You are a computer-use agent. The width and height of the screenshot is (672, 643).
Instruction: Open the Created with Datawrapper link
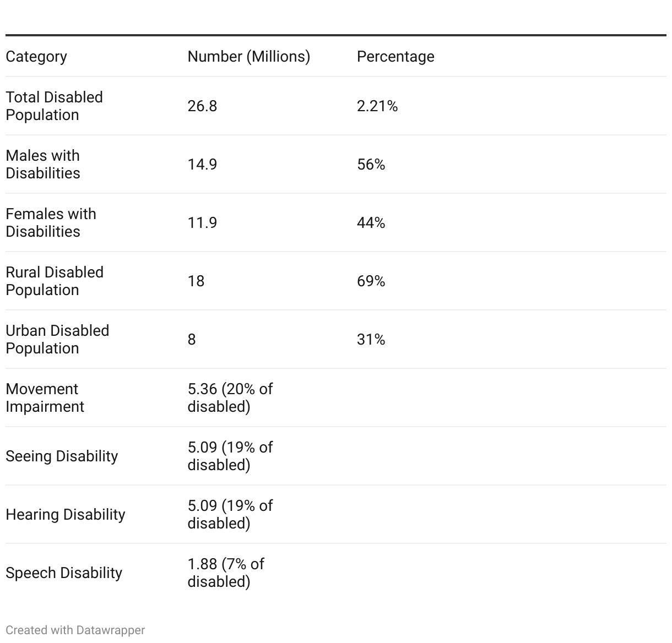coord(75,630)
